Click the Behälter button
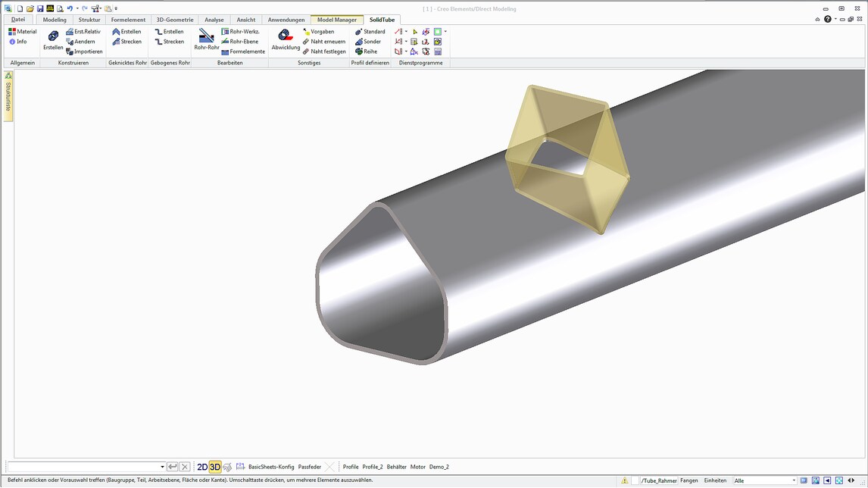Screen dimensions: 868x488 (x=396, y=467)
